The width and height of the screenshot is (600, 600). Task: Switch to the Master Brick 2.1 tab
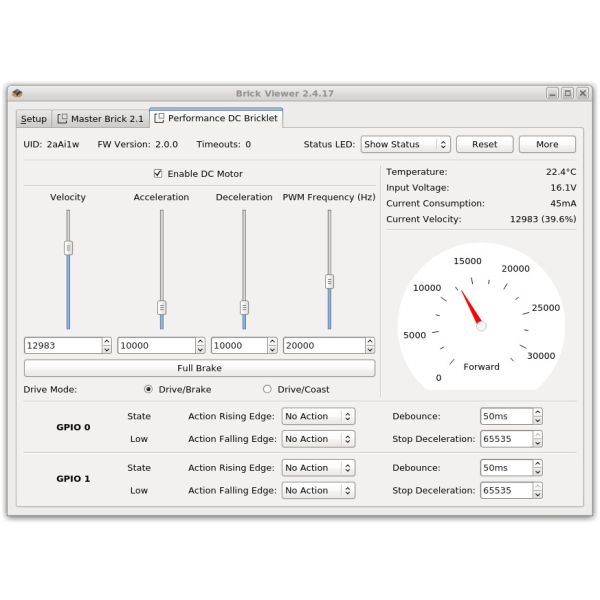click(100, 119)
